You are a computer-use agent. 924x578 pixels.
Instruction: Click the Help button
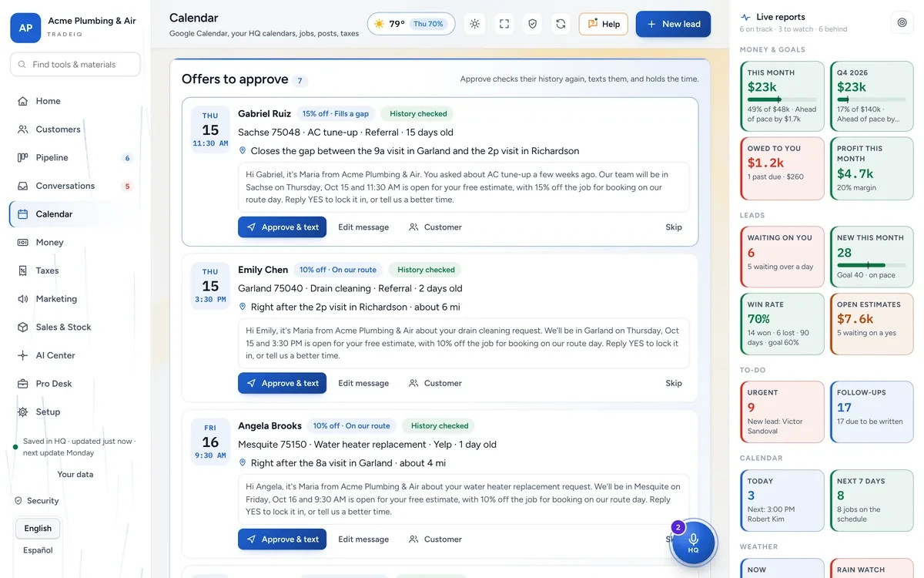604,24
